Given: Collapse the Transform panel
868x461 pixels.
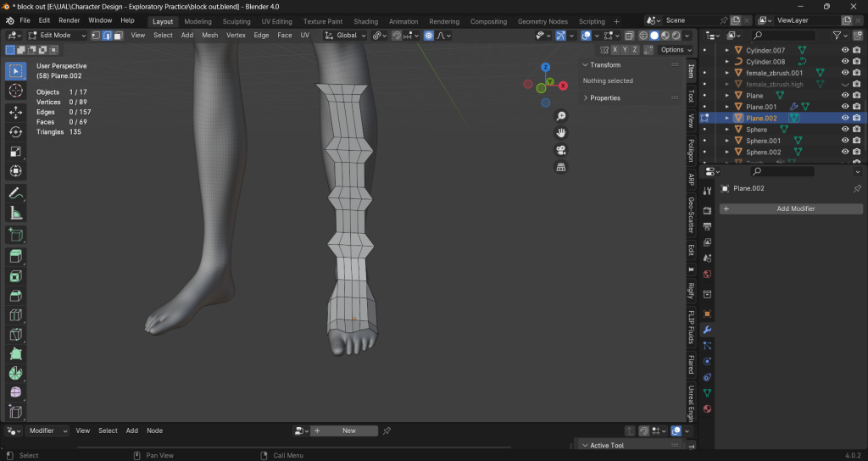Looking at the screenshot, I should point(585,64).
